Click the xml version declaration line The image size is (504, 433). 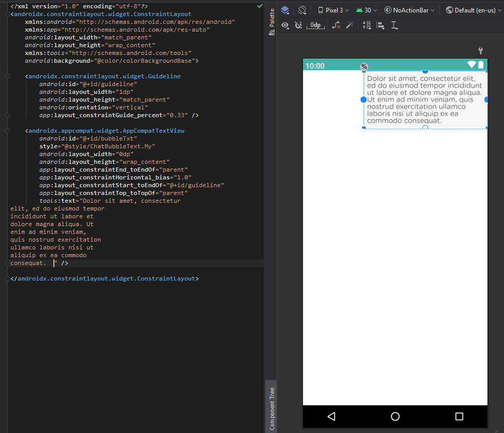pos(79,6)
